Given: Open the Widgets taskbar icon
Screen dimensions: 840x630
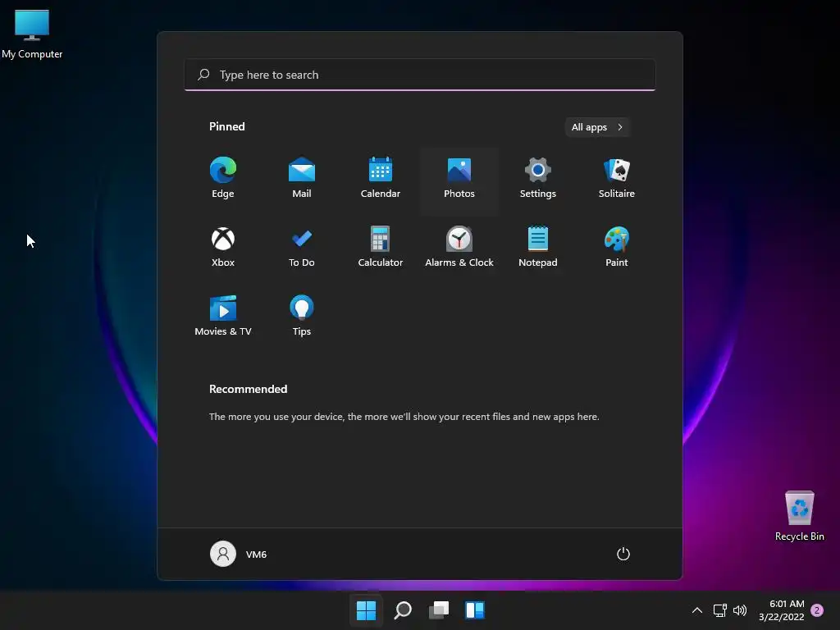Looking at the screenshot, I should 475,610.
